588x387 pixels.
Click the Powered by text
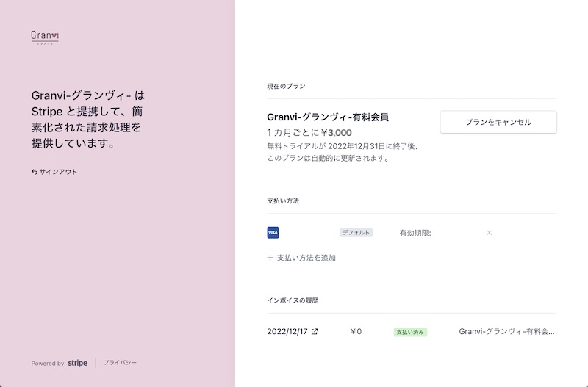[x=48, y=363]
